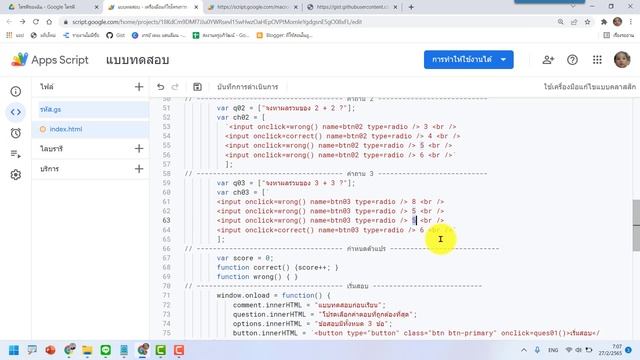Screen dimensions: 640x360
Task: Open Help question mark icon
Action: point(572,60)
